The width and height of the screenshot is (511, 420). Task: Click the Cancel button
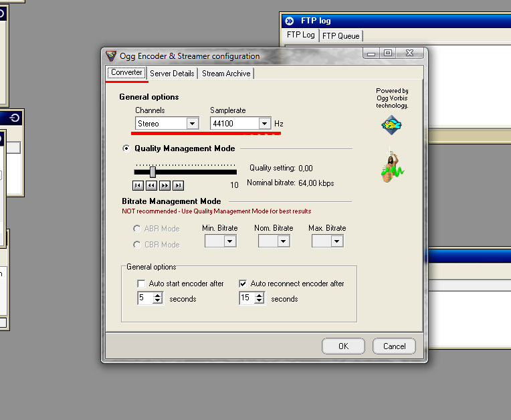pos(395,346)
